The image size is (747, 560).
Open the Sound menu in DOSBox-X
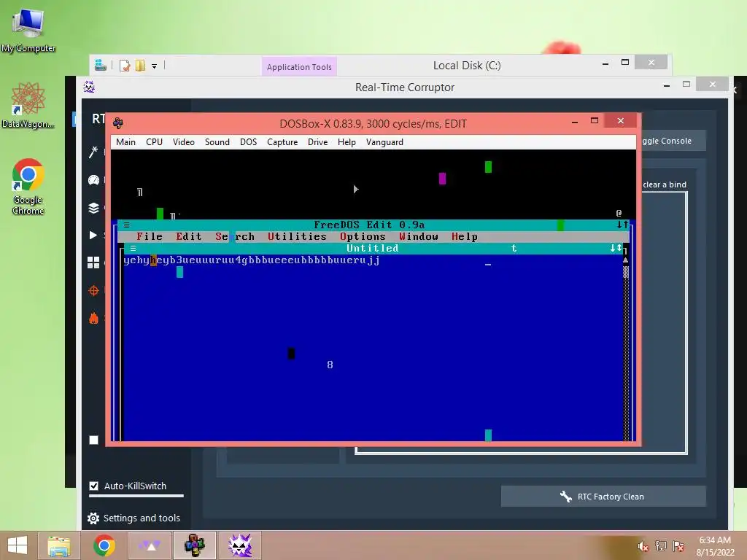tap(217, 142)
